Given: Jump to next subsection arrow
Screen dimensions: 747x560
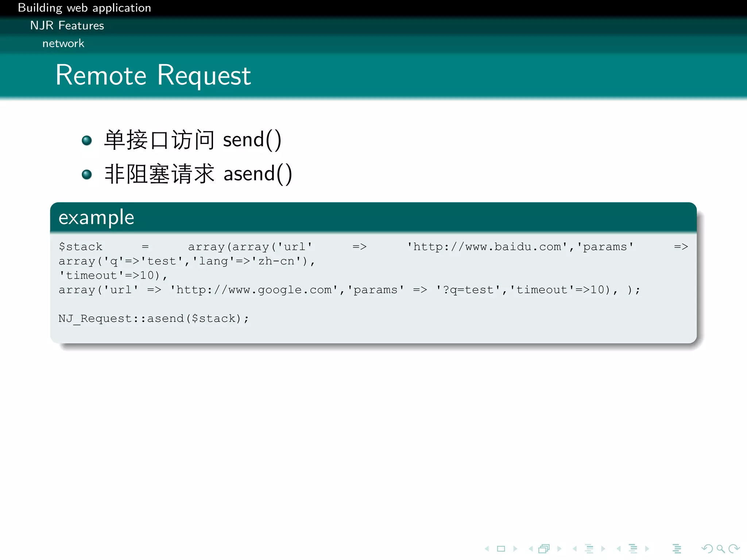Looking at the screenshot, I should (603, 549).
